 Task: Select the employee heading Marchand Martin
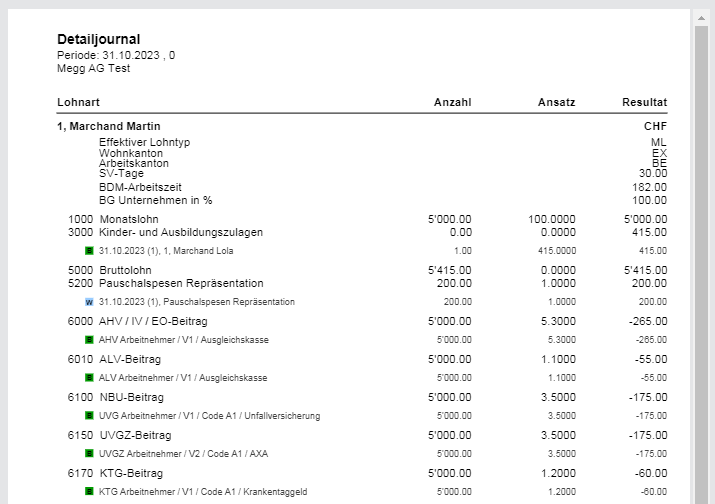pos(102,127)
